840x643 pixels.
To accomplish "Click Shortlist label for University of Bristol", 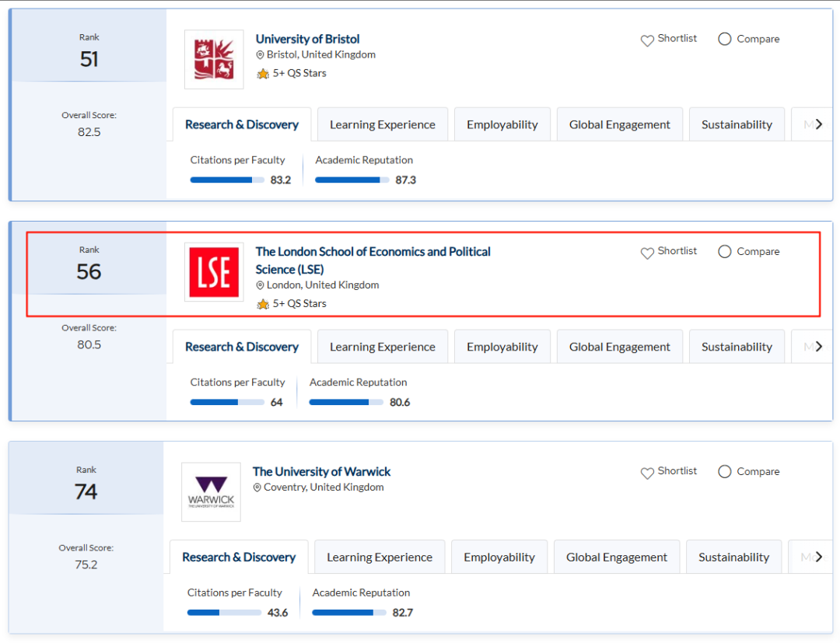I will (677, 39).
